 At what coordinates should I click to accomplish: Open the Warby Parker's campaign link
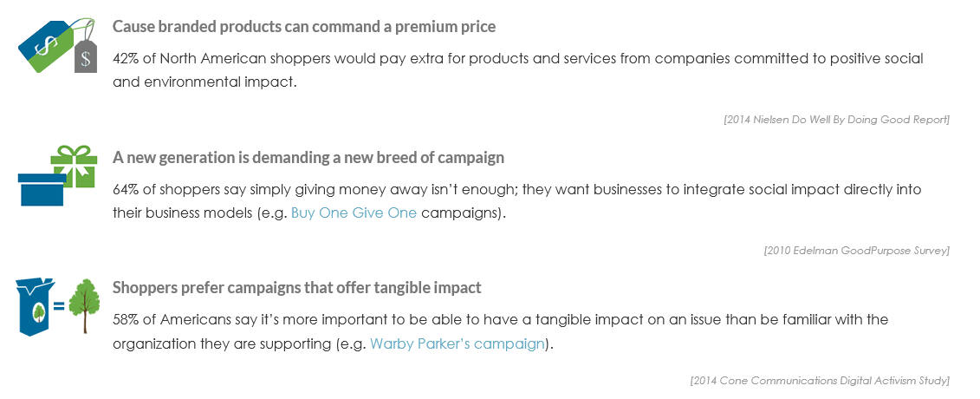click(x=458, y=344)
